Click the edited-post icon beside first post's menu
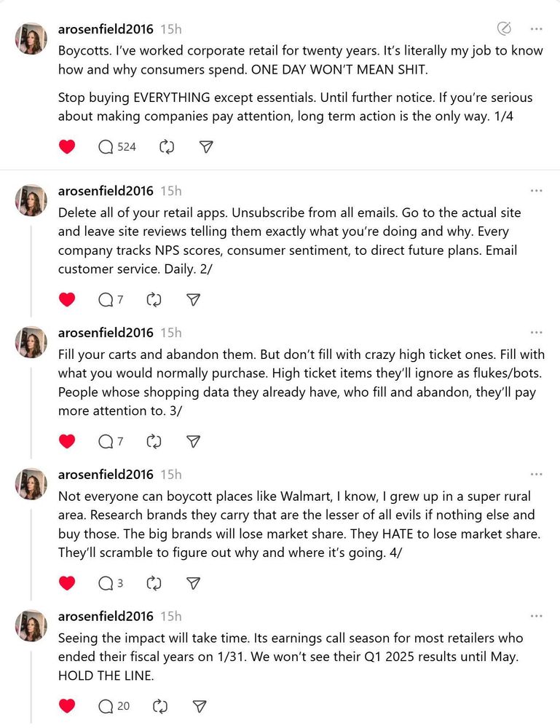Image resolution: width=560 pixels, height=728 pixels. tap(503, 29)
